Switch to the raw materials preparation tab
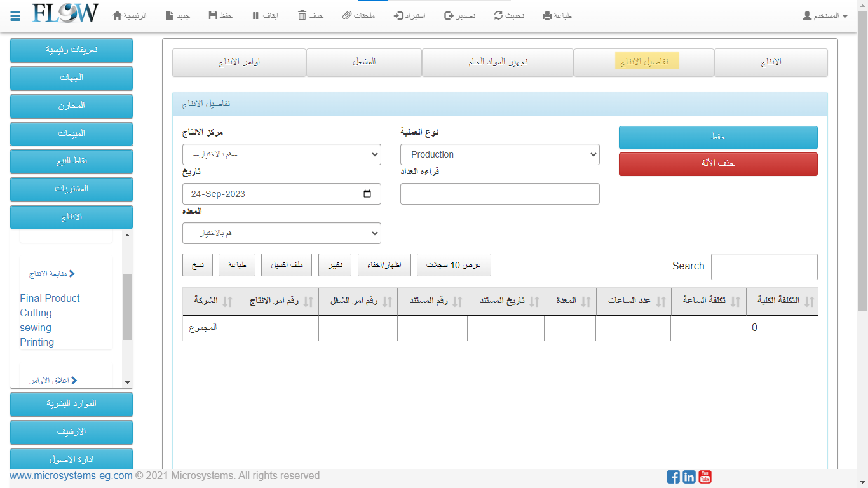Viewport: 868px width, 488px height. 498,62
